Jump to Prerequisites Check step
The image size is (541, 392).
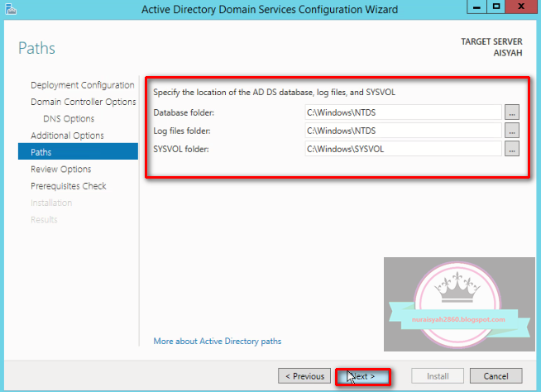tap(69, 186)
